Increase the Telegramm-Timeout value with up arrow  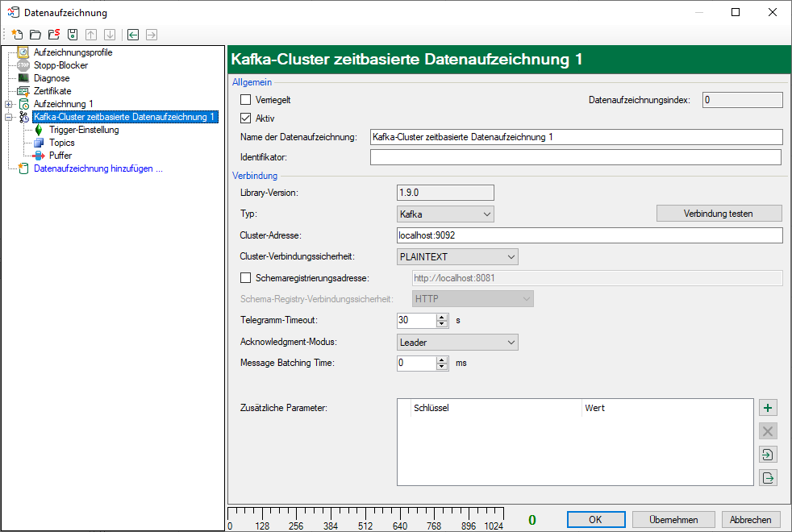pos(441,317)
